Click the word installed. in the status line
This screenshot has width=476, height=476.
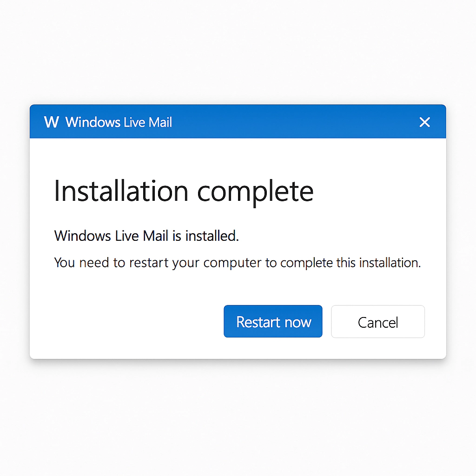click(x=212, y=236)
